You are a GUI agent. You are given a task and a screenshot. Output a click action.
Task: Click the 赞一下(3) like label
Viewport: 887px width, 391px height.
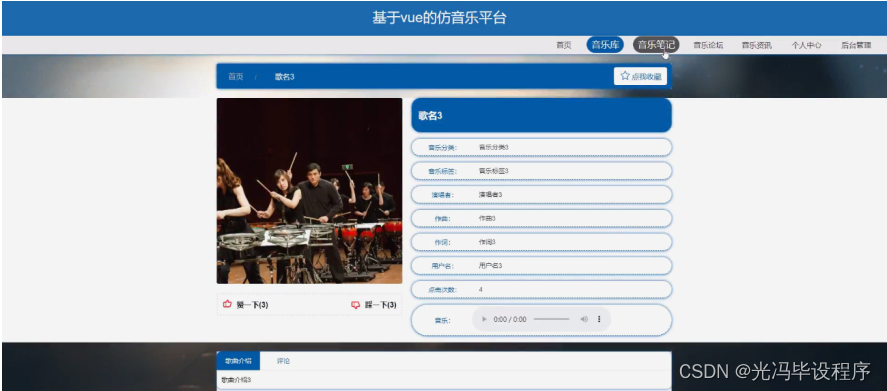[x=252, y=305]
